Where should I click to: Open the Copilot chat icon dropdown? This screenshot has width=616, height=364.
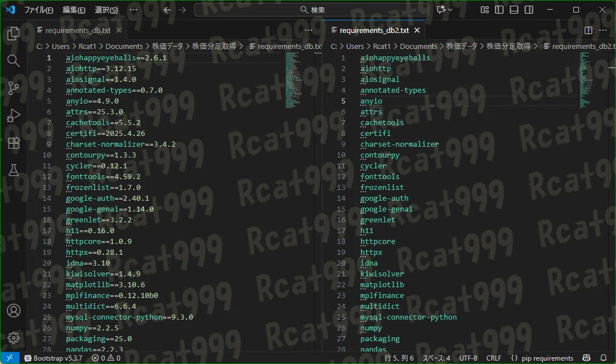point(444,10)
